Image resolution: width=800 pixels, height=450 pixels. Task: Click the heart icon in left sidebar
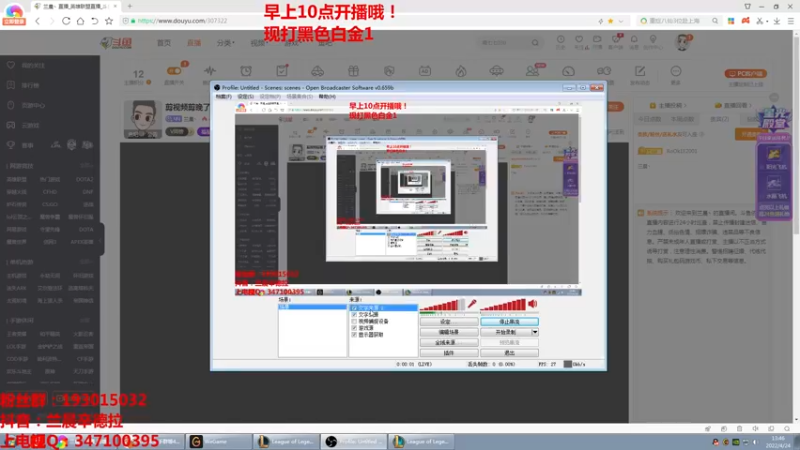(x=11, y=65)
